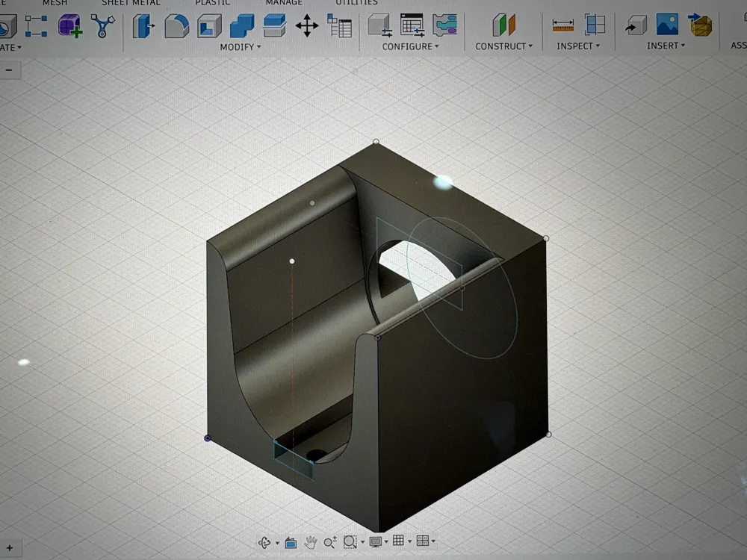Click the Look At icon
The image size is (747, 560).
(x=291, y=542)
